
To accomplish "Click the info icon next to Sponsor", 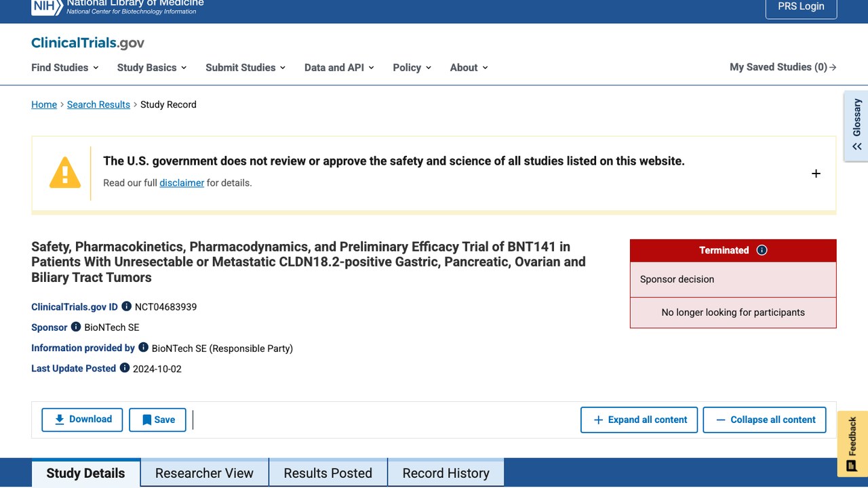I will [76, 327].
